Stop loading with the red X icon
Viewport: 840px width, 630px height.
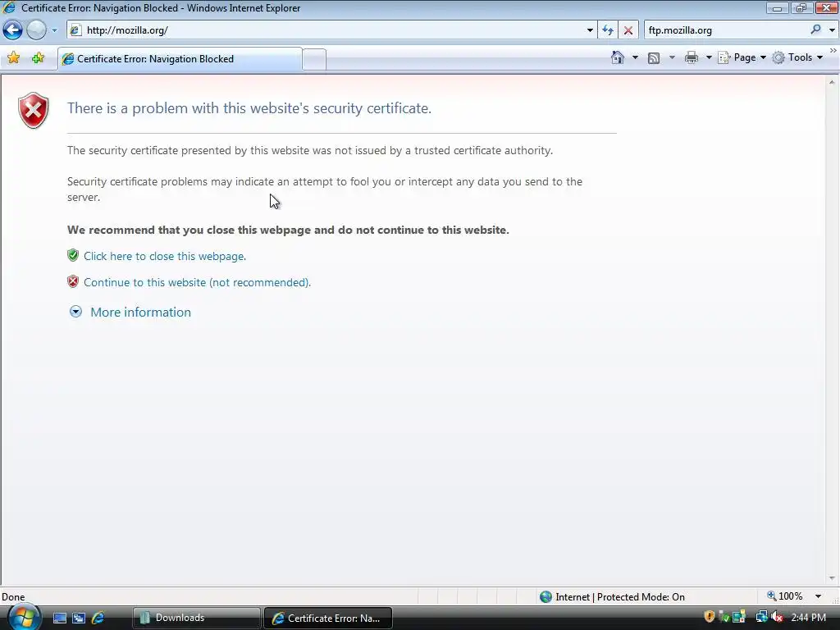tap(628, 30)
